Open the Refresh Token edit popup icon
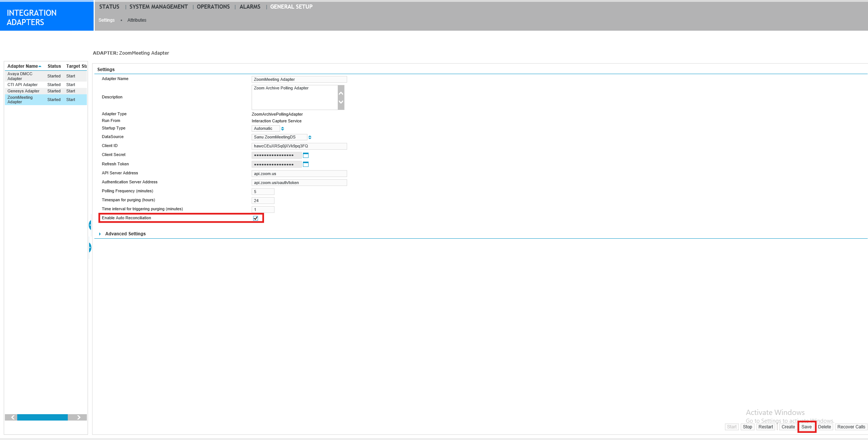This screenshot has height=440, width=868. [x=306, y=164]
